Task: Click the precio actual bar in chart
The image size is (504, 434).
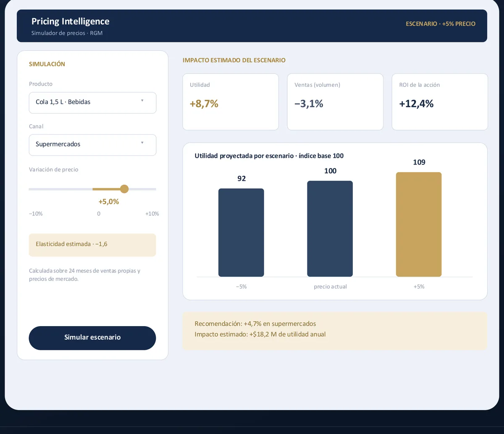Action: [x=330, y=229]
